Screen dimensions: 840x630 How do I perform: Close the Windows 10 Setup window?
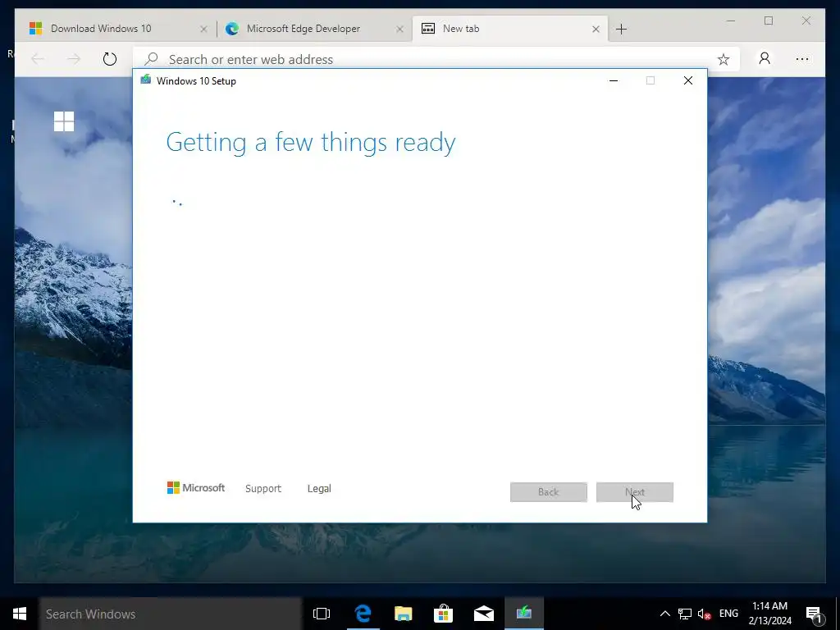(x=688, y=81)
